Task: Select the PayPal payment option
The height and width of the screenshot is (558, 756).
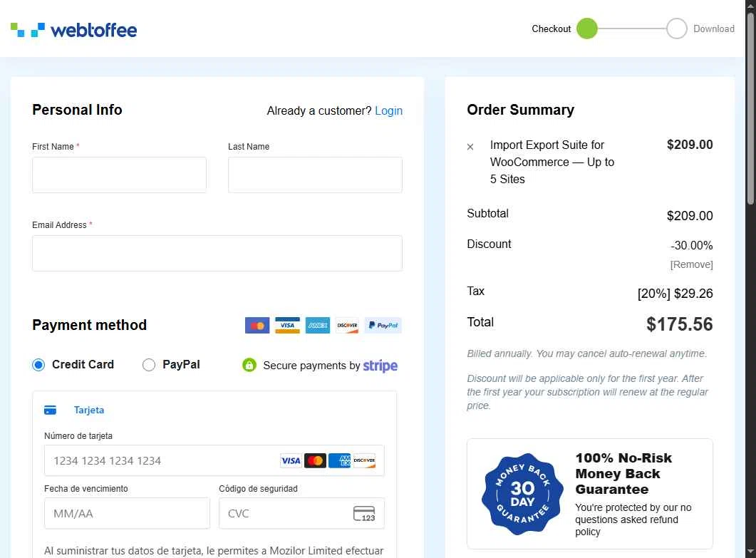Action: click(x=148, y=365)
